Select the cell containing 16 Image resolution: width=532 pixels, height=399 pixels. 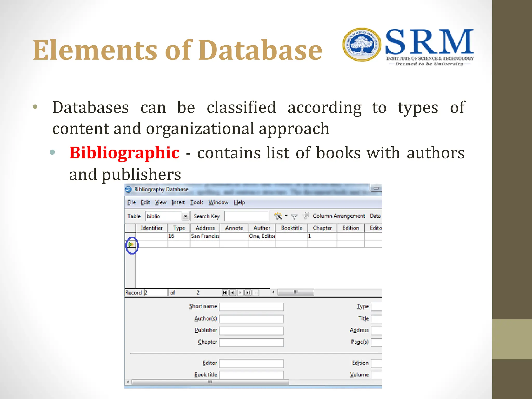pos(179,236)
